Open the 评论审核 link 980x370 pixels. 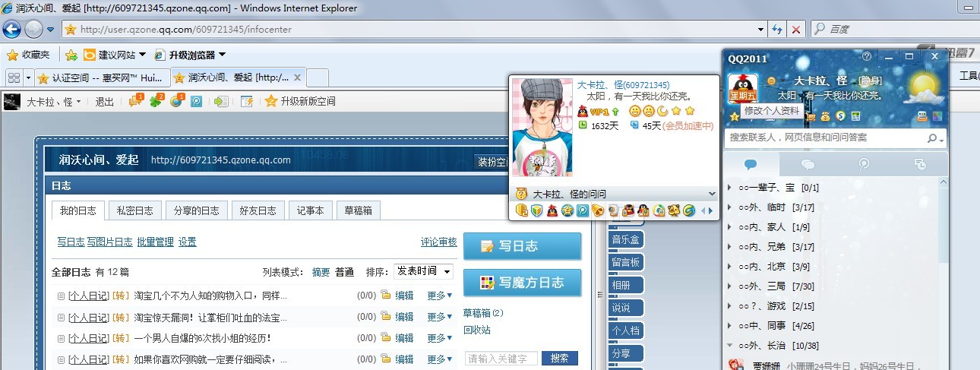439,242
